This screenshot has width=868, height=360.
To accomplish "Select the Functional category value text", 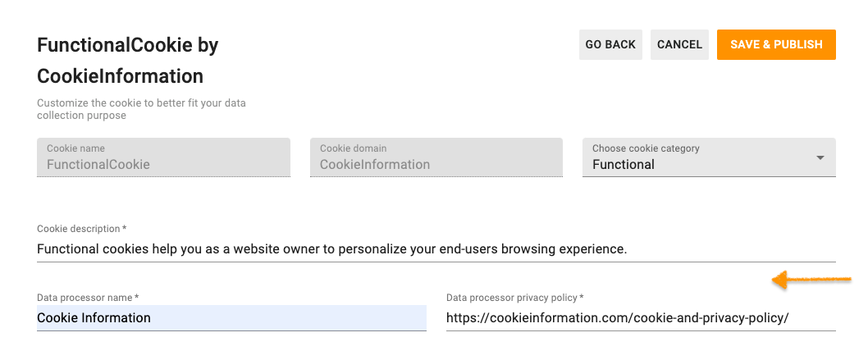I will click(x=624, y=164).
